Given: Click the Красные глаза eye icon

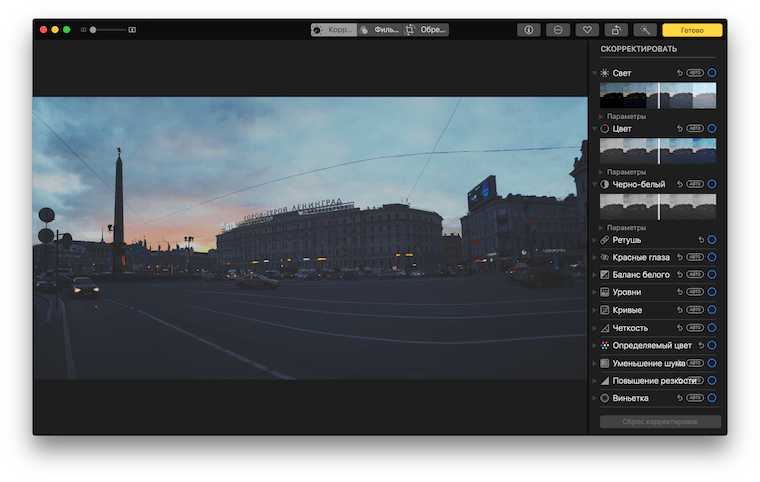Looking at the screenshot, I should [605, 257].
